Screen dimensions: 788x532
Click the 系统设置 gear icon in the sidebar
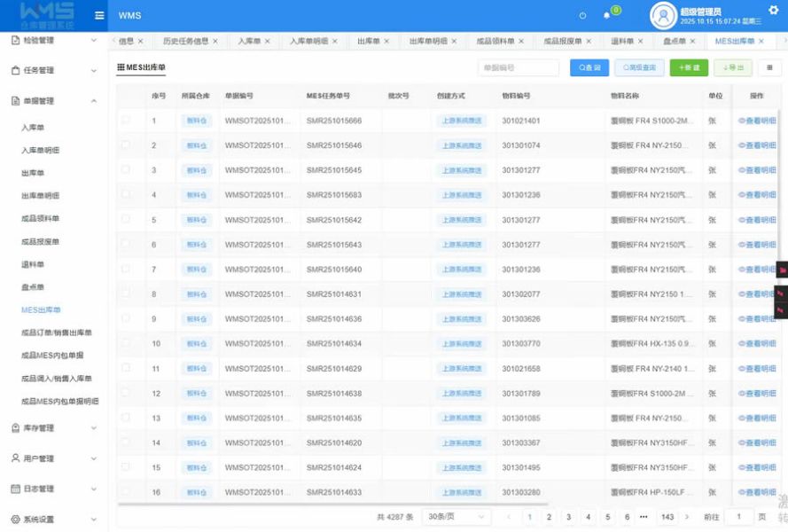[16, 520]
